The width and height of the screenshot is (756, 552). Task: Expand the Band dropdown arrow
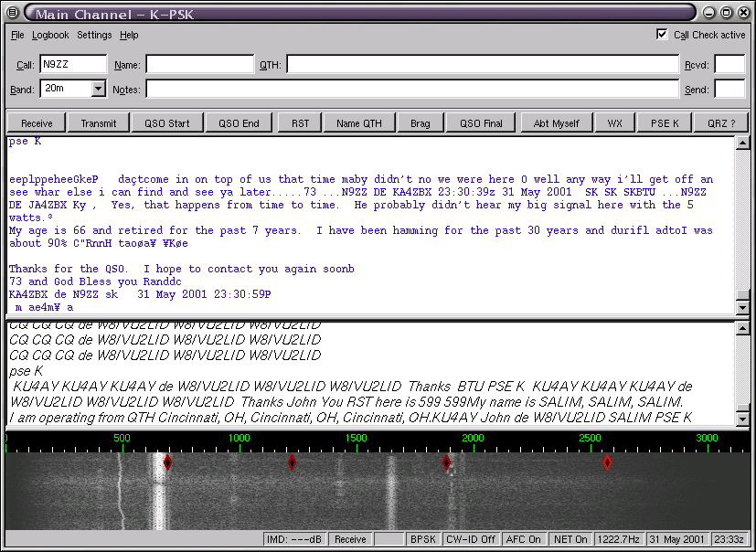click(99, 90)
